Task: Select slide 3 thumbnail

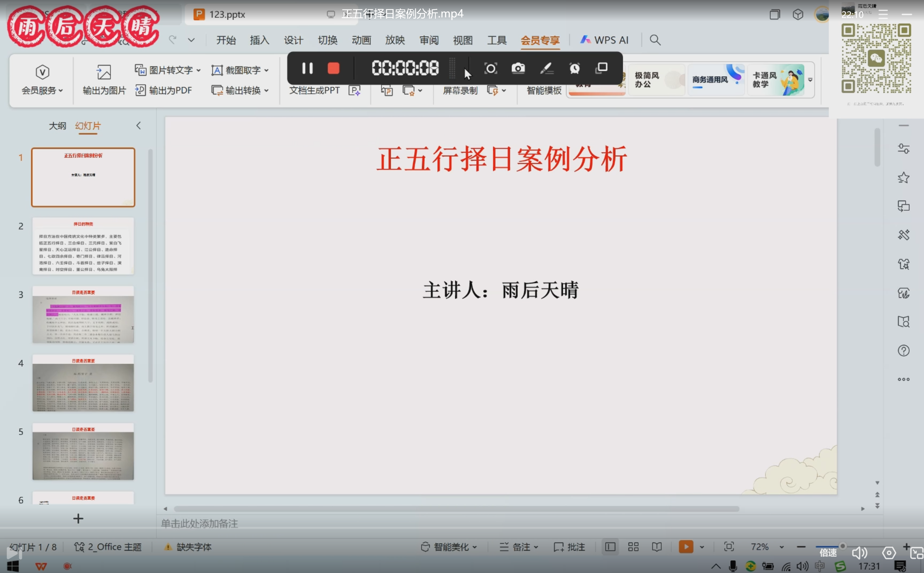Action: (83, 314)
